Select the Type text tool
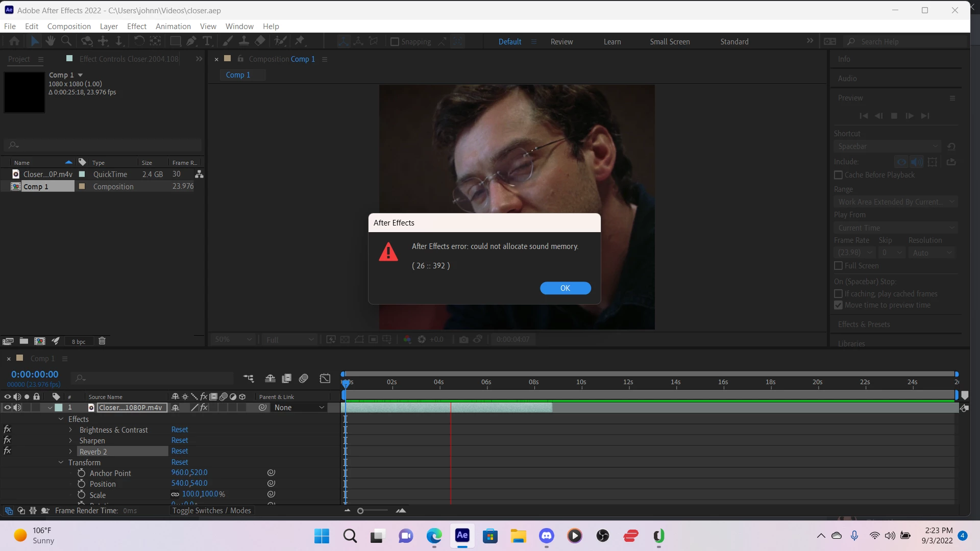 (x=207, y=41)
